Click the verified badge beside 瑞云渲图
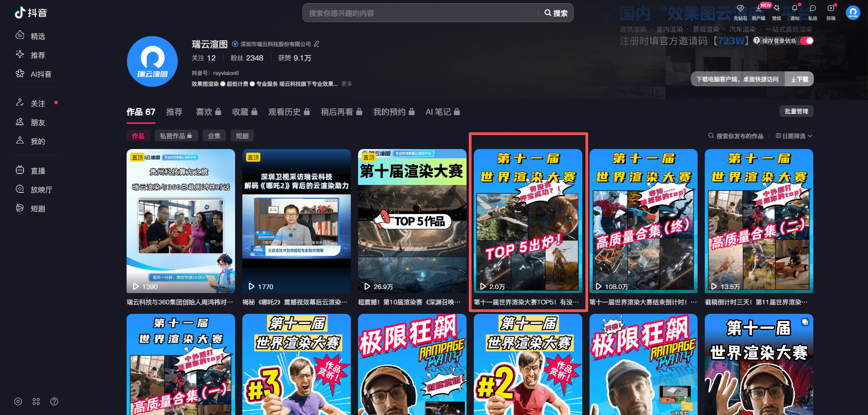 [235, 44]
